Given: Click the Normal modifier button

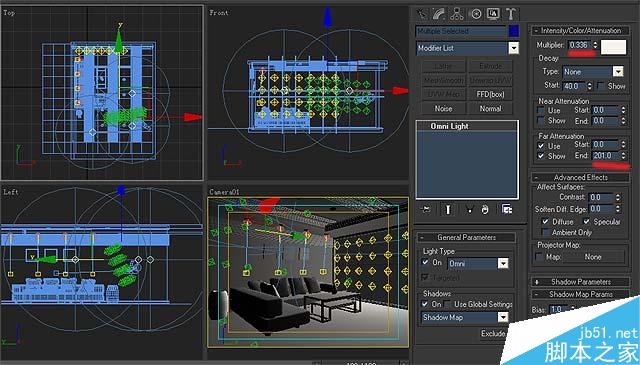Looking at the screenshot, I should coord(490,109).
